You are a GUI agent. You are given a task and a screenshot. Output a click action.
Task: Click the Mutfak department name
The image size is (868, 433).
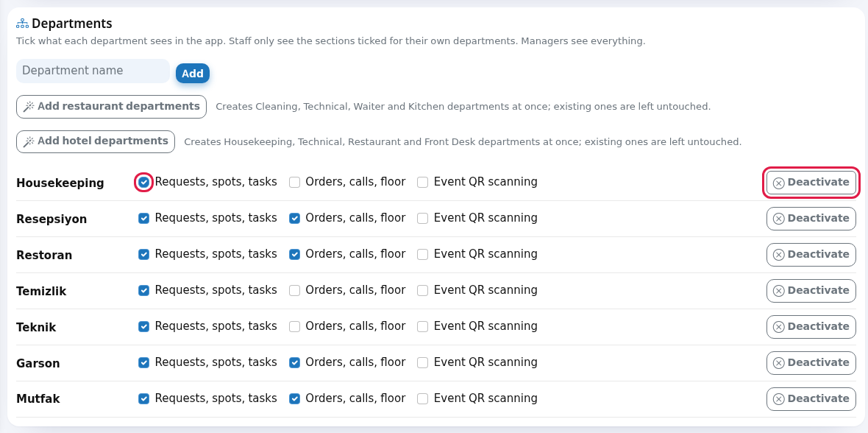tap(38, 398)
